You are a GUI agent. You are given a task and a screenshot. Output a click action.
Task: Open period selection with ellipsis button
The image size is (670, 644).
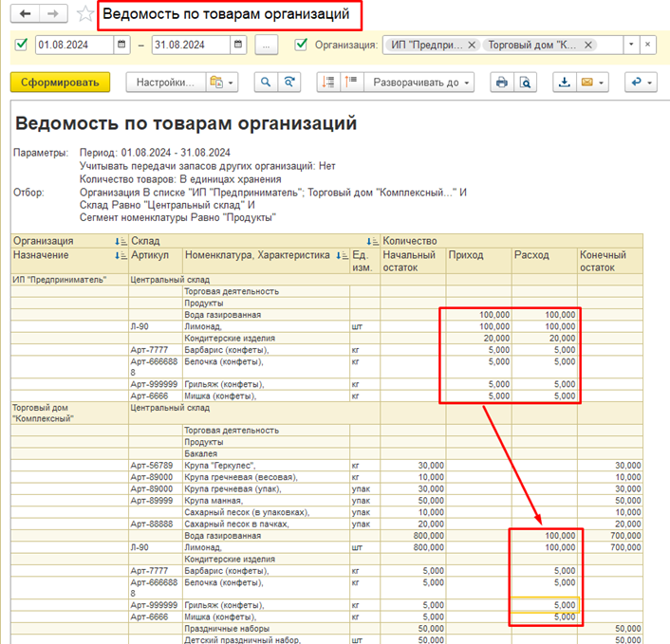tap(267, 45)
